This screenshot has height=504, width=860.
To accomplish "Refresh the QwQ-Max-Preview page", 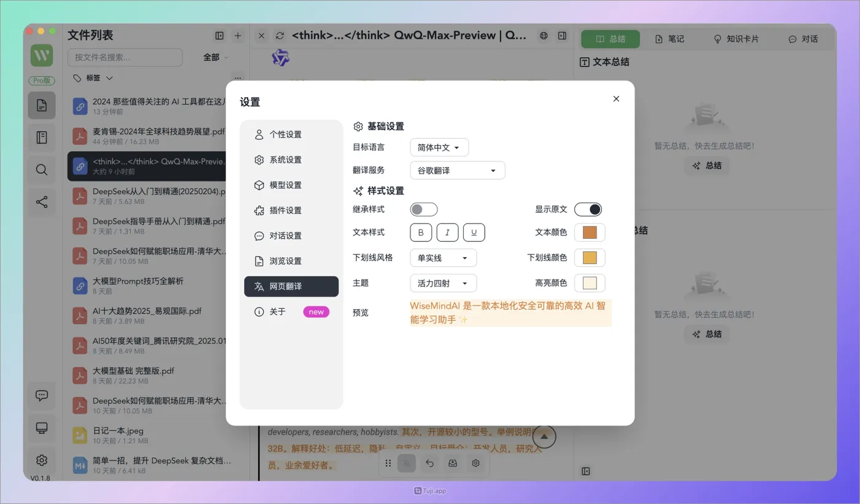I will click(280, 36).
